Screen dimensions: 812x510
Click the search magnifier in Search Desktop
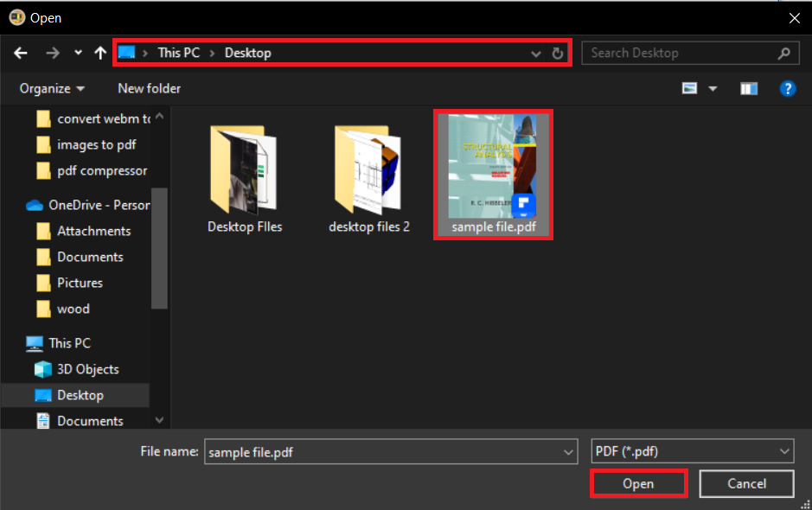[783, 53]
